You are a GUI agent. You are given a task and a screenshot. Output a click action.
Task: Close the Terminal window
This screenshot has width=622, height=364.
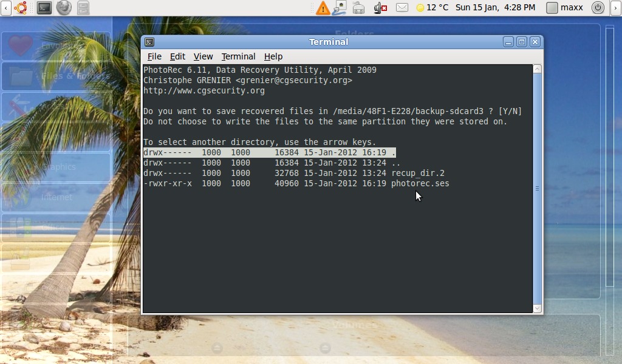(x=535, y=42)
